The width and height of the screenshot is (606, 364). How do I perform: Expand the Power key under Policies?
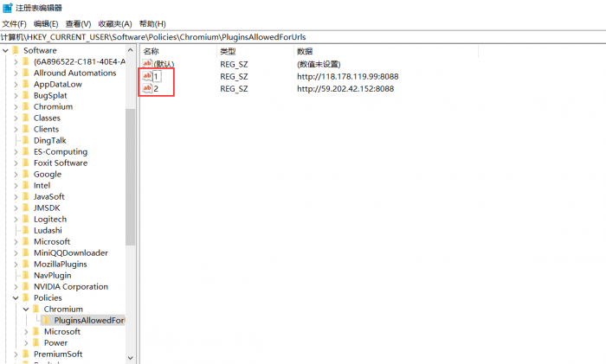(x=26, y=342)
